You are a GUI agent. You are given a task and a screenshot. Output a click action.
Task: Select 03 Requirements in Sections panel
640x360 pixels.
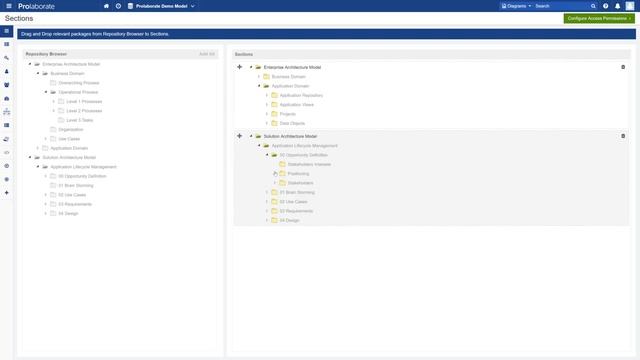tap(296, 211)
